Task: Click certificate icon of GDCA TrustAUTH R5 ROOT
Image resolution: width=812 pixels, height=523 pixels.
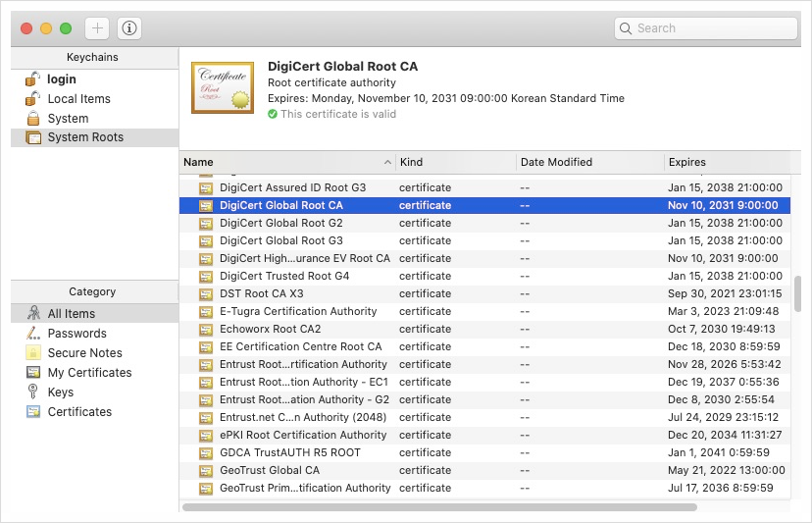Action: [206, 453]
